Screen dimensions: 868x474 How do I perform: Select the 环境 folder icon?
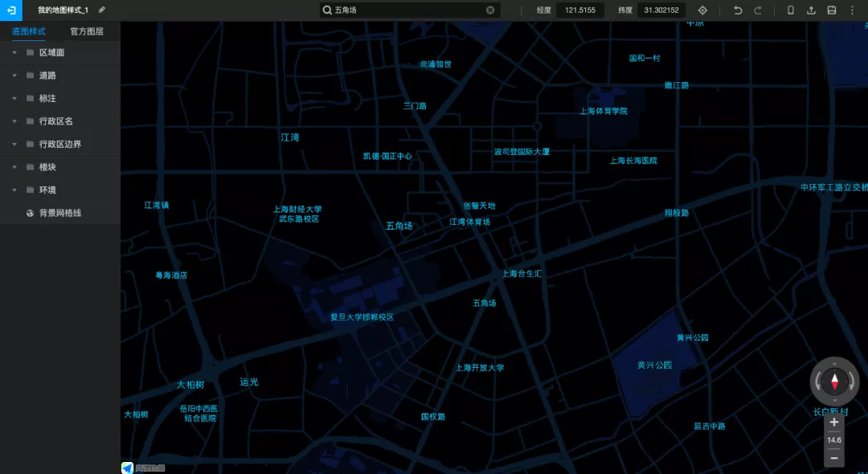coord(30,190)
